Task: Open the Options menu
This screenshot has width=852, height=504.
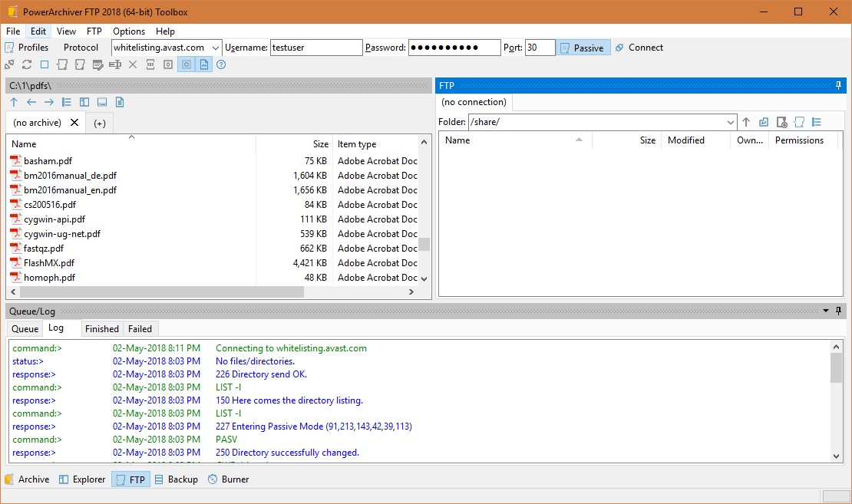Action: [x=128, y=31]
